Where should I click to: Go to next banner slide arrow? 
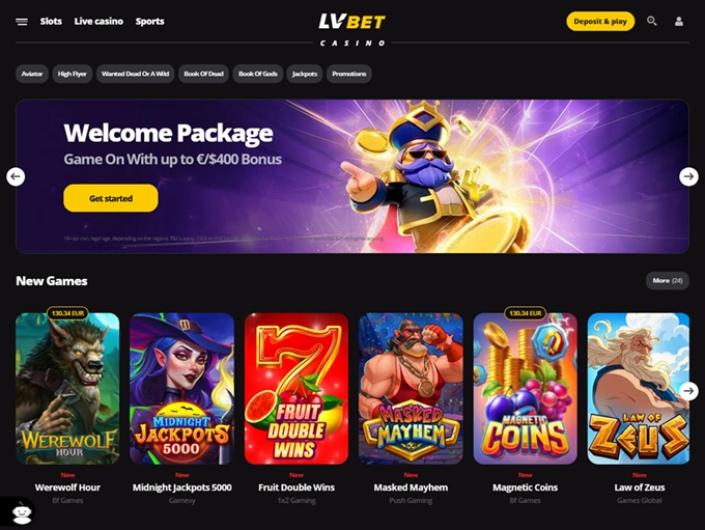(688, 176)
